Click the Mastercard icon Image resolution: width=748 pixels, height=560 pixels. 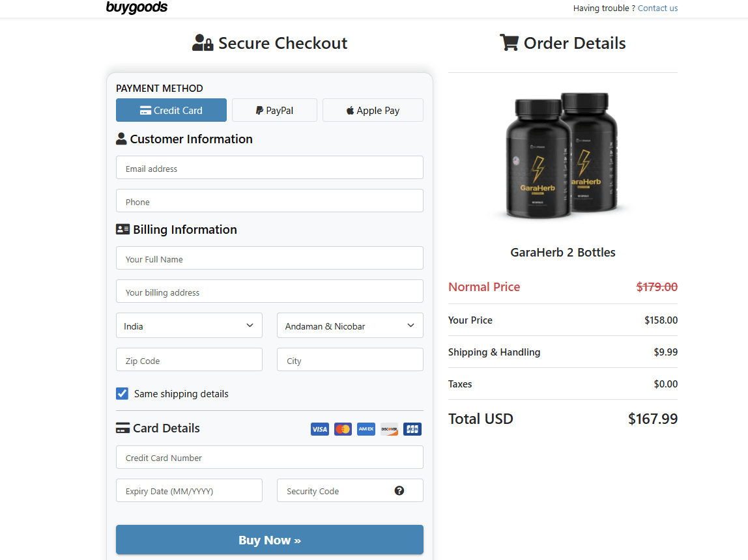tap(342, 429)
